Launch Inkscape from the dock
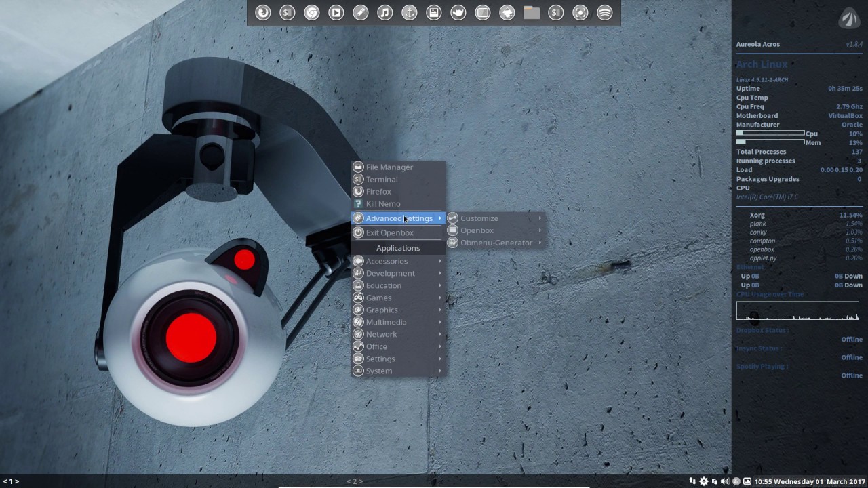This screenshot has height=488, width=868. tap(507, 12)
